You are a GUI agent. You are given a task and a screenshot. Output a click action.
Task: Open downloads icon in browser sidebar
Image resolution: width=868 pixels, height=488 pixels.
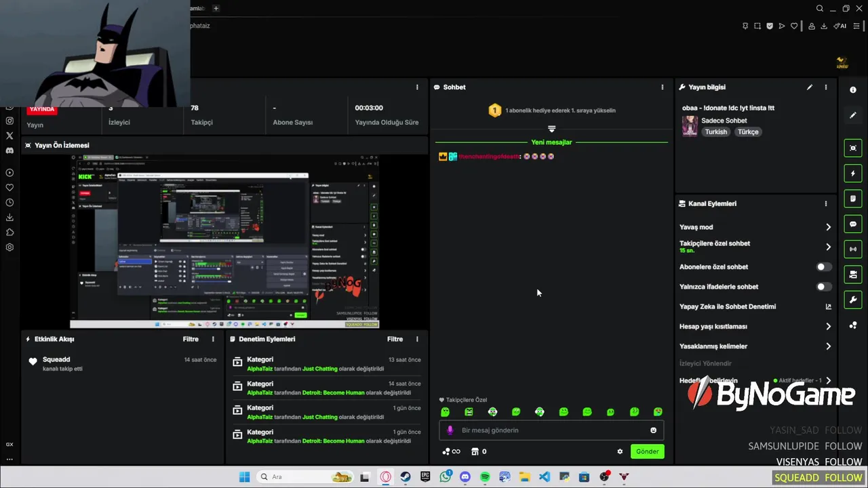(x=9, y=218)
